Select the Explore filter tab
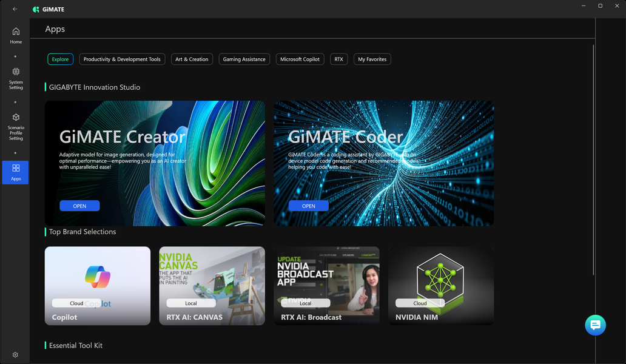This screenshot has height=364, width=626. point(60,59)
